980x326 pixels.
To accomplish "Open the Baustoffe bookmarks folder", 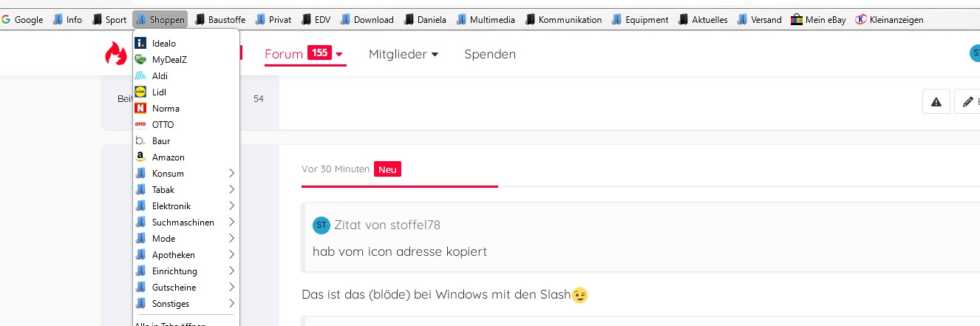I will 220,20.
